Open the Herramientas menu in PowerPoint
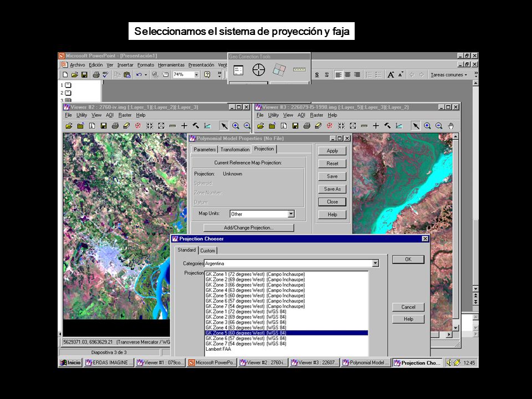Viewport: 532px width, 399px height. [x=171, y=65]
